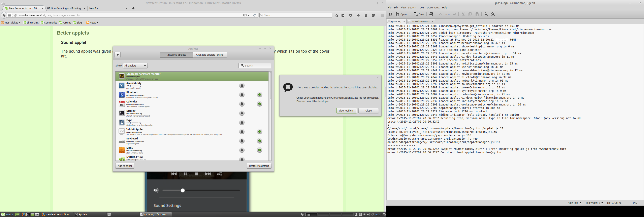Click the Firefox URL address bar

point(130,15)
